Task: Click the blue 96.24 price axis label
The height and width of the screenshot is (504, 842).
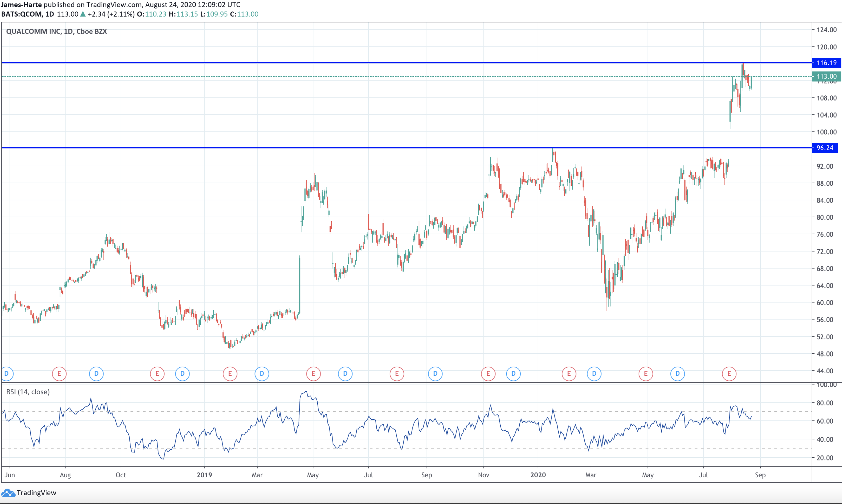Action: [824, 148]
